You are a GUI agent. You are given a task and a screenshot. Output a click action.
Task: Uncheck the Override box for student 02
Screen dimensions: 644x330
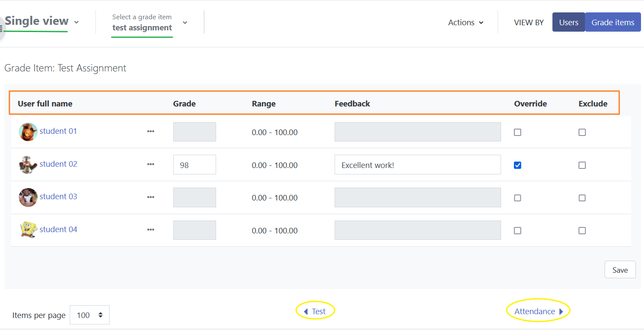tap(517, 165)
